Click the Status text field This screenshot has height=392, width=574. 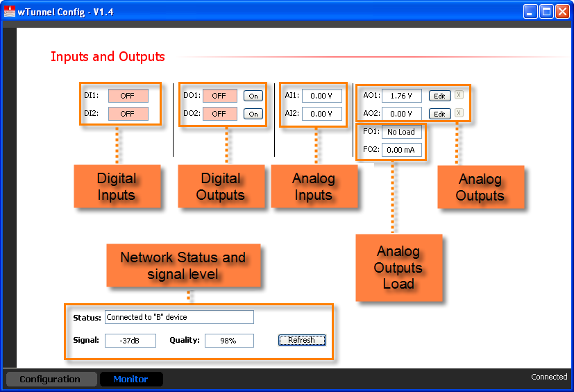(179, 317)
